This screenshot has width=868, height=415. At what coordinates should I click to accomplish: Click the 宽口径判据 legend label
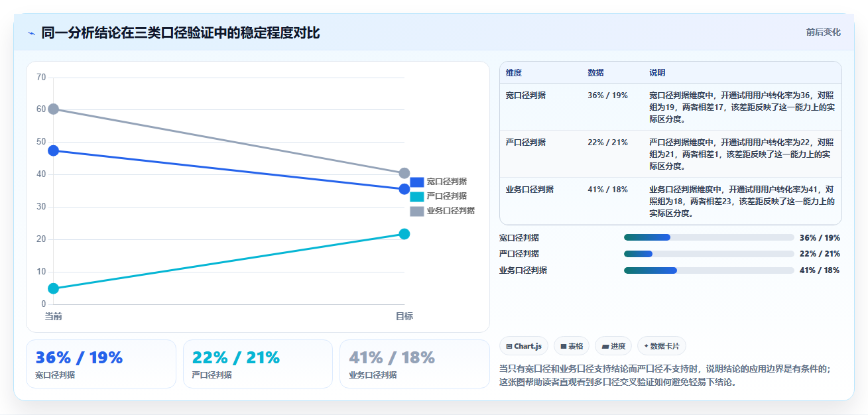coord(446,182)
